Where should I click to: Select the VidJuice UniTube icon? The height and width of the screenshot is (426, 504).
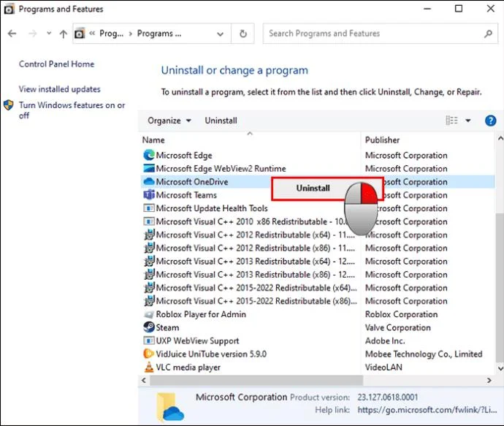[148, 354]
